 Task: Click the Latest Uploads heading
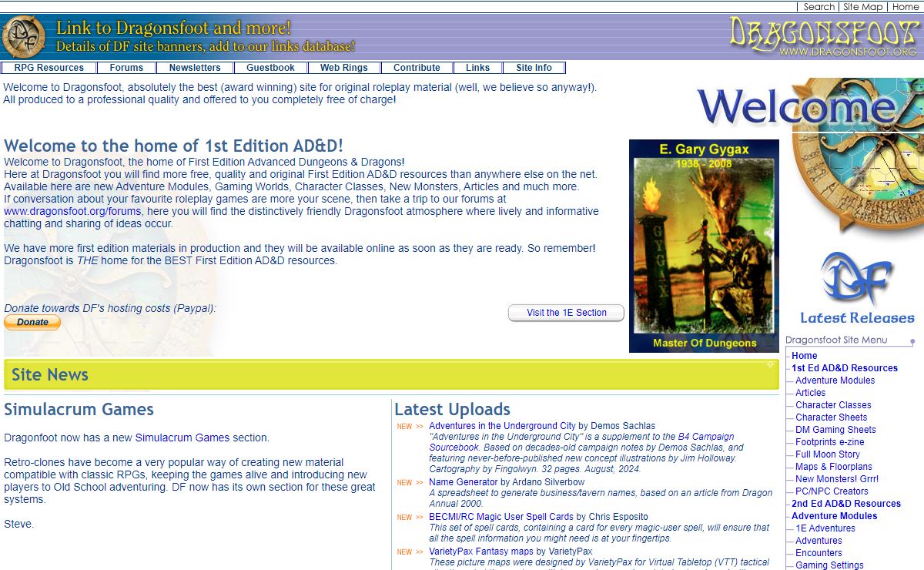pyautogui.click(x=453, y=409)
